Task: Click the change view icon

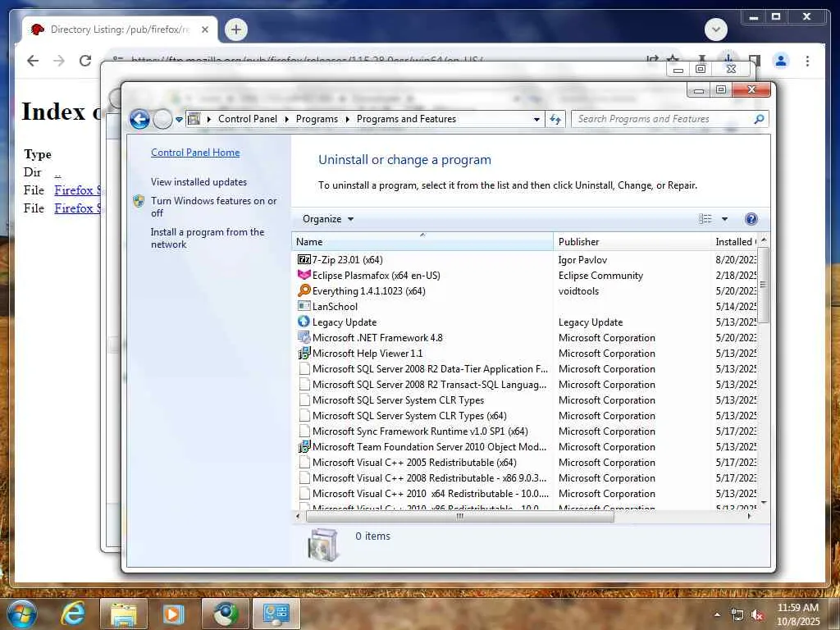Action: coord(705,218)
